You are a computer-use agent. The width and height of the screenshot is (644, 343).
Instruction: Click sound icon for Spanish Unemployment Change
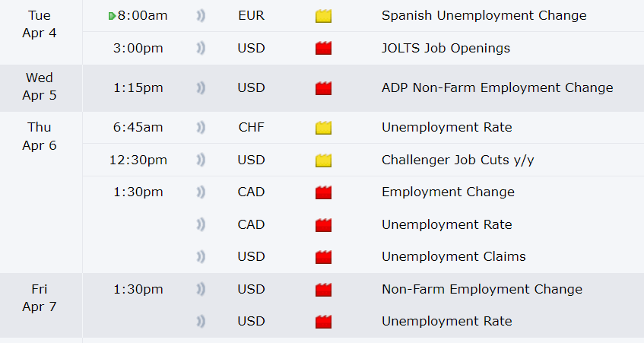(201, 16)
